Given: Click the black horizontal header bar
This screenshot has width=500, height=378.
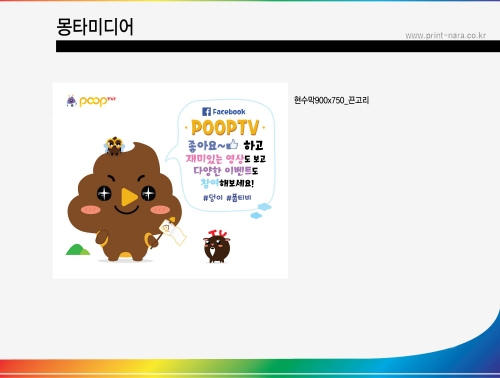Looking at the screenshot, I should click(x=278, y=46).
